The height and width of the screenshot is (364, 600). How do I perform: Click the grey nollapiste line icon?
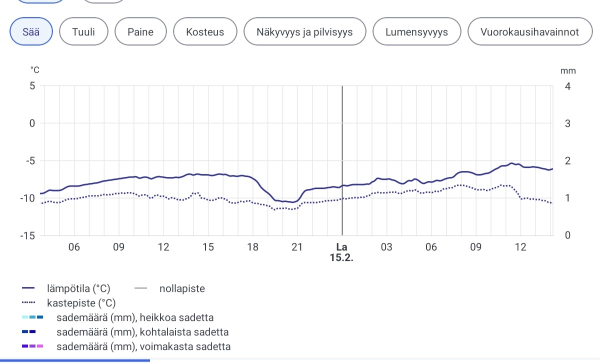141,288
